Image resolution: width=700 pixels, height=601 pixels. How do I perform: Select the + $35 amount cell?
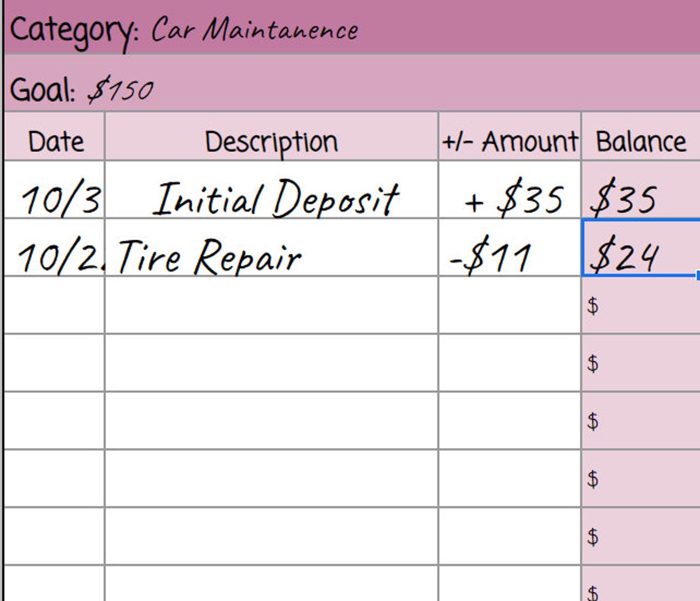[510, 189]
